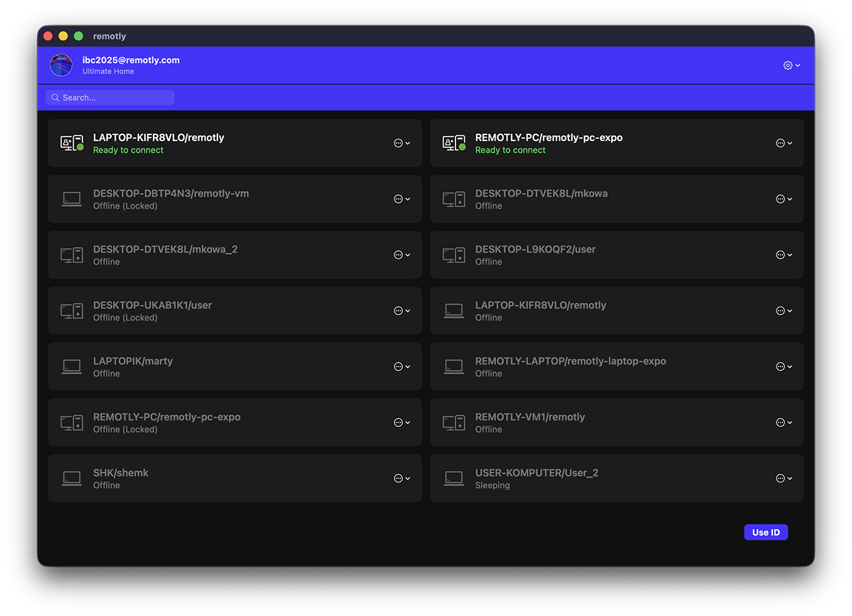Select REMOTLY-PC/remotly-pc-expo name marked Ready to connect
This screenshot has height=616, width=852.
click(549, 138)
